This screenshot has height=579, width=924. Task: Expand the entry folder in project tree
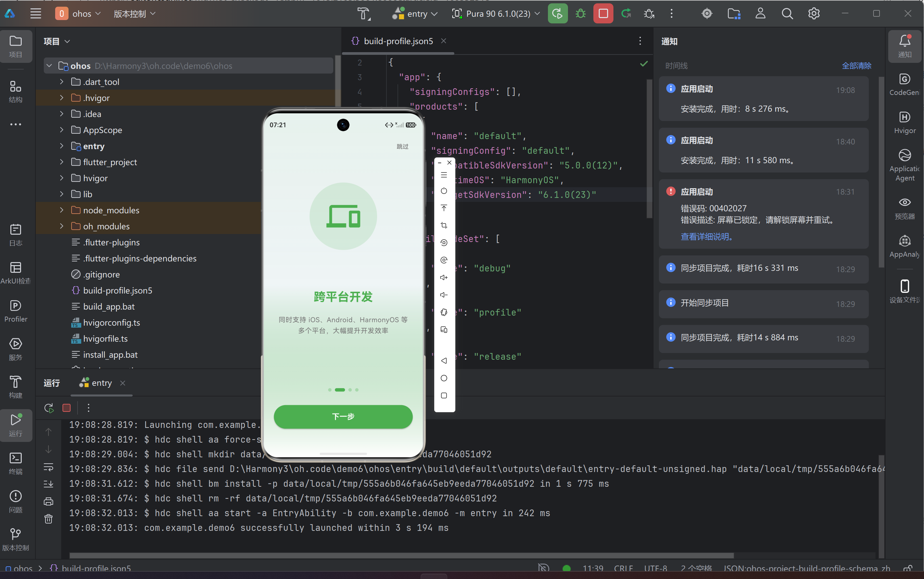coord(61,146)
